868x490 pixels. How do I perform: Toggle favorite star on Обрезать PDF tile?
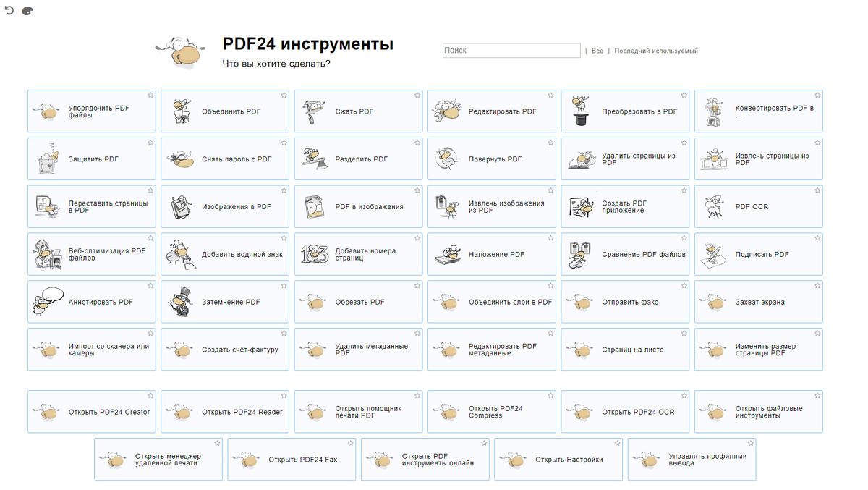(417, 286)
